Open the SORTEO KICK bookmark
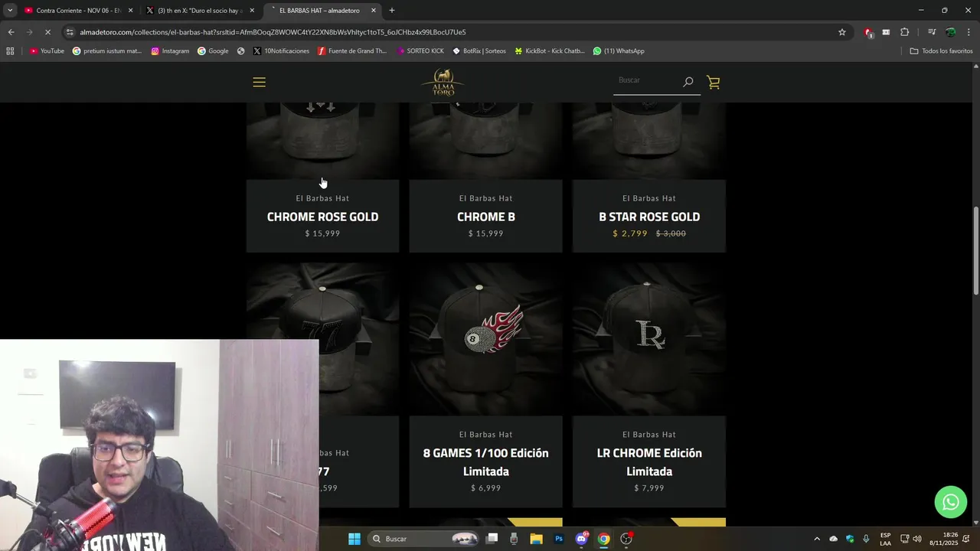The width and height of the screenshot is (980, 551). (420, 51)
